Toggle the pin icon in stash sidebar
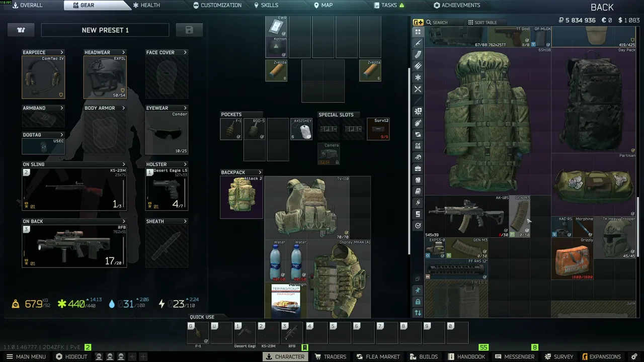This screenshot has height=362, width=644. point(418,290)
